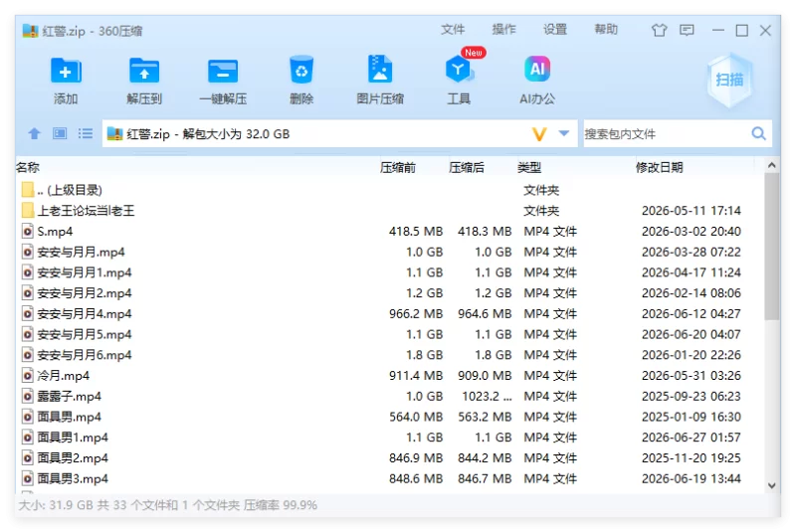796x532 pixels.
Task: Select the 面具男2.mp4 file name
Action: click(73, 458)
